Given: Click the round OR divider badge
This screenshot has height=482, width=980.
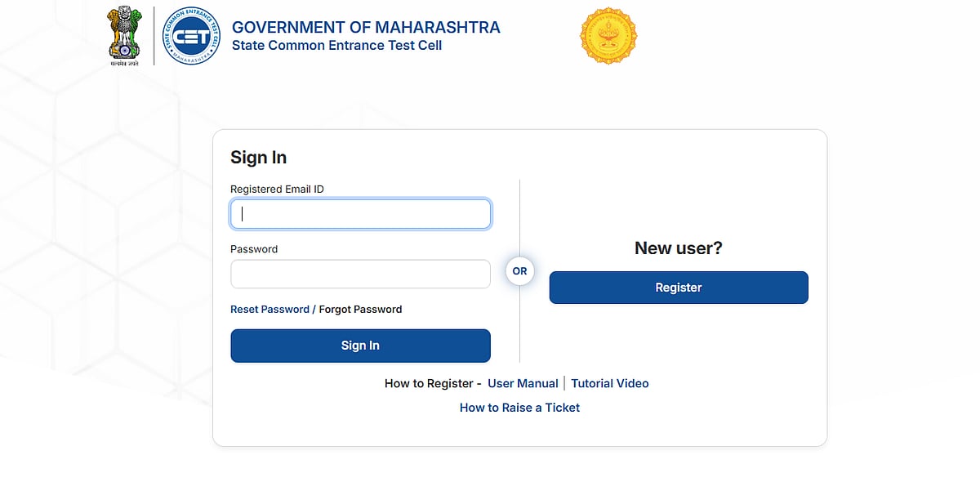Looking at the screenshot, I should pos(520,271).
